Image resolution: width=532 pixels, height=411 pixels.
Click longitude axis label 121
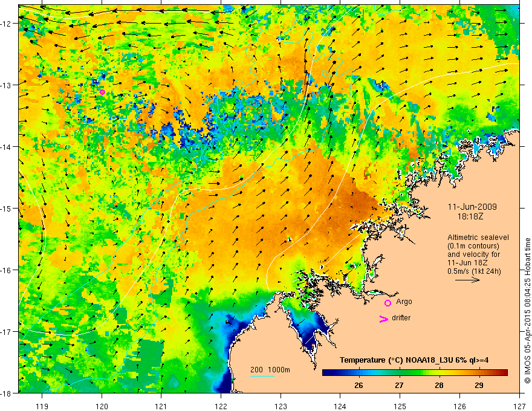point(161,406)
